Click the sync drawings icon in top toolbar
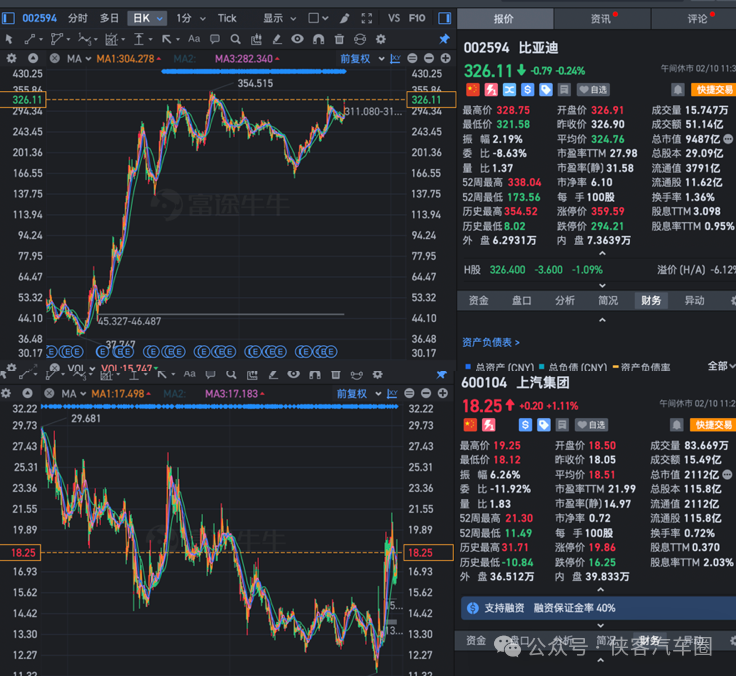This screenshot has height=676, width=736. [x=360, y=39]
